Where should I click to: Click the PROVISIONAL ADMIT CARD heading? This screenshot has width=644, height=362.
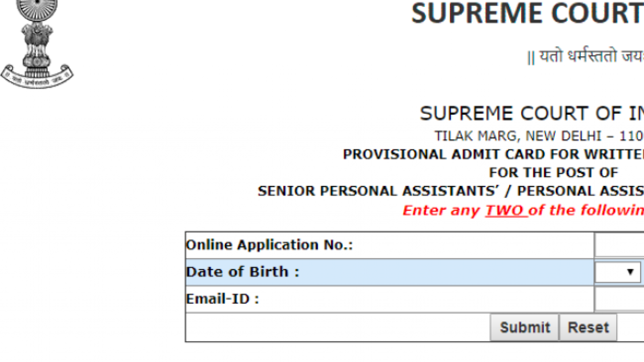pyautogui.click(x=493, y=154)
